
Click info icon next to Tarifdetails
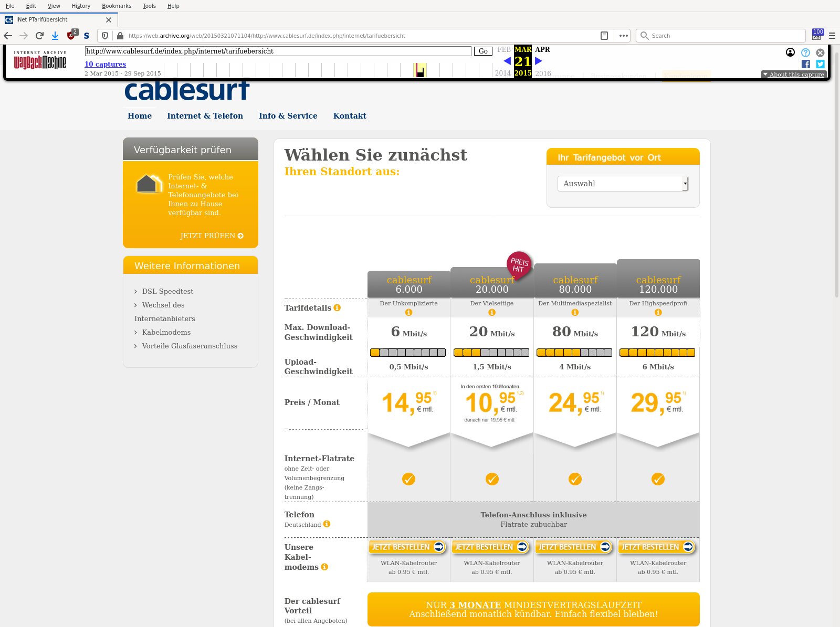pyautogui.click(x=337, y=307)
